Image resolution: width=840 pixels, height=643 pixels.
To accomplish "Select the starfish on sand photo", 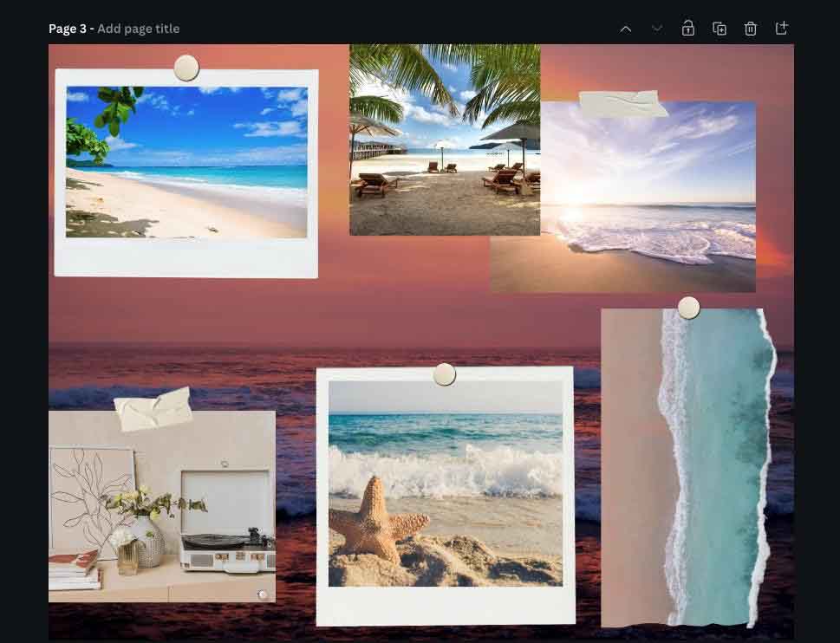I will click(445, 484).
